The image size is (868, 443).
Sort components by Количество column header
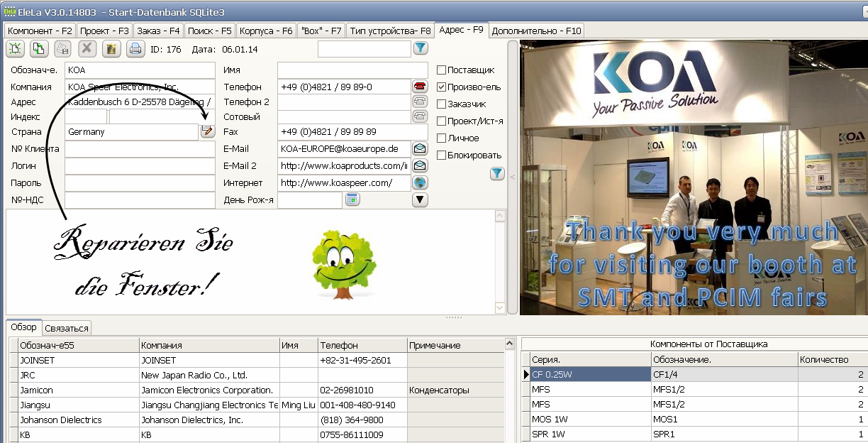833,359
